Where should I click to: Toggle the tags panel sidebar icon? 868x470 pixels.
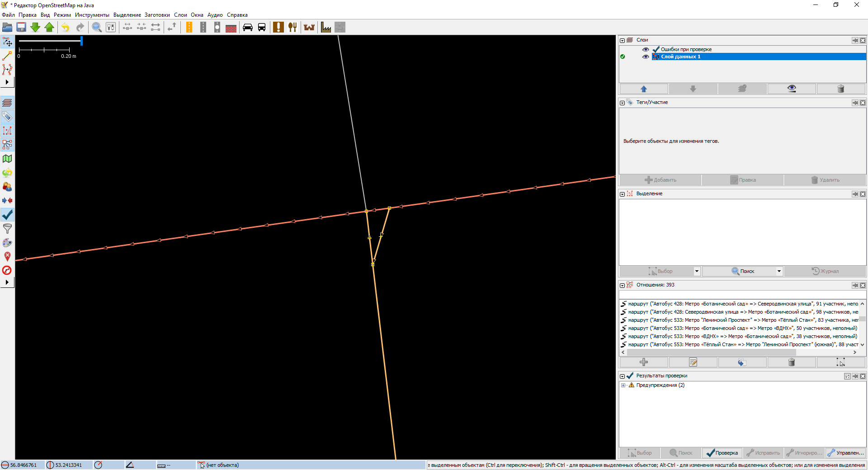click(7, 117)
